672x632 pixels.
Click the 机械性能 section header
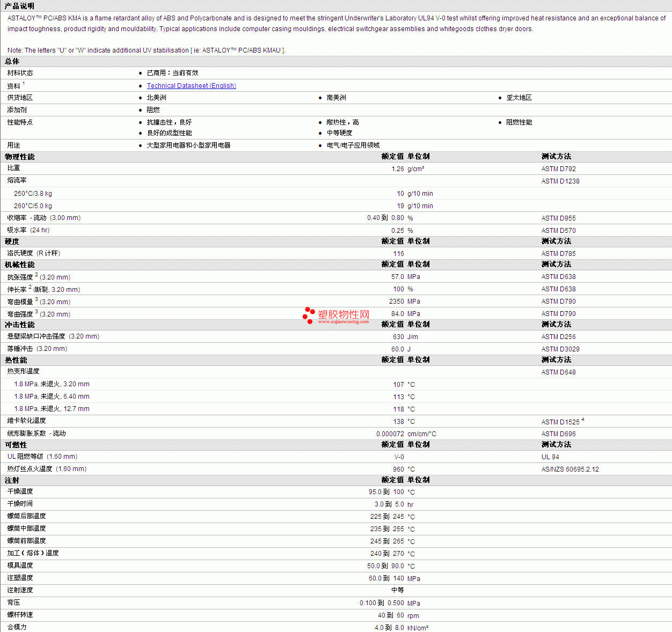point(20,265)
